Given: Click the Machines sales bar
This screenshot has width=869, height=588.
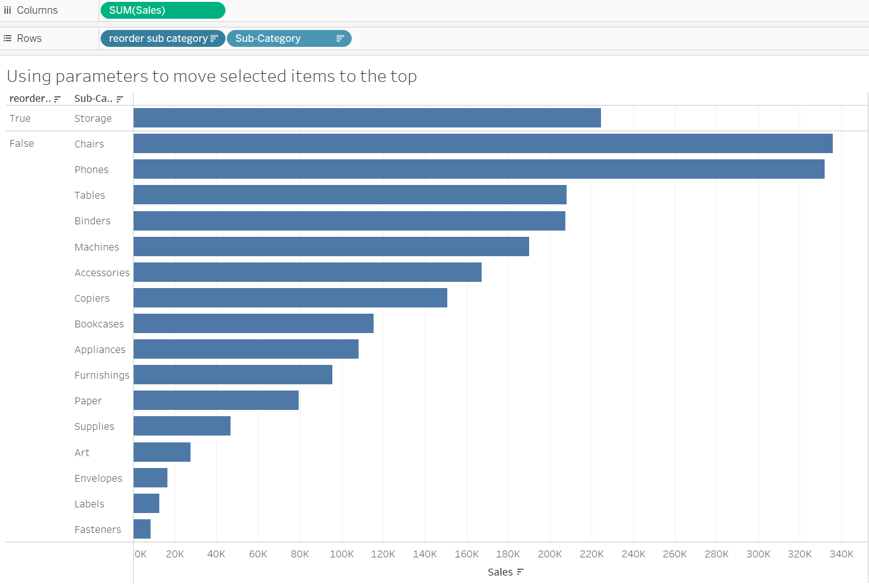Looking at the screenshot, I should click(331, 247).
